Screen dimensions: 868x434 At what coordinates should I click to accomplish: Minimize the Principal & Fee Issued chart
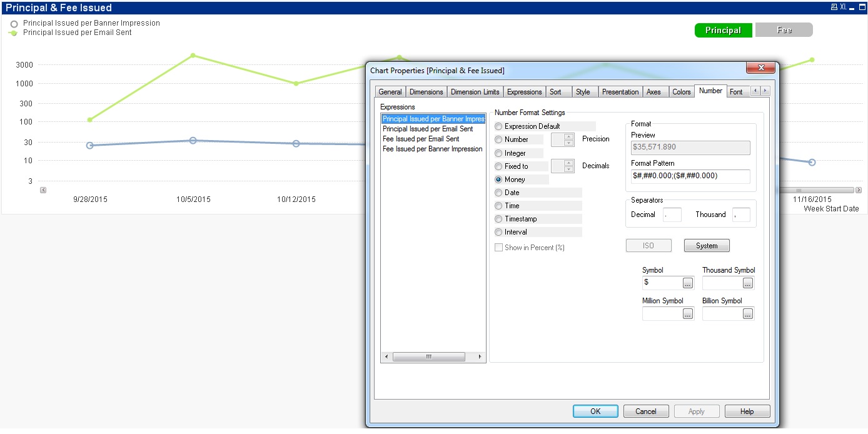(852, 8)
